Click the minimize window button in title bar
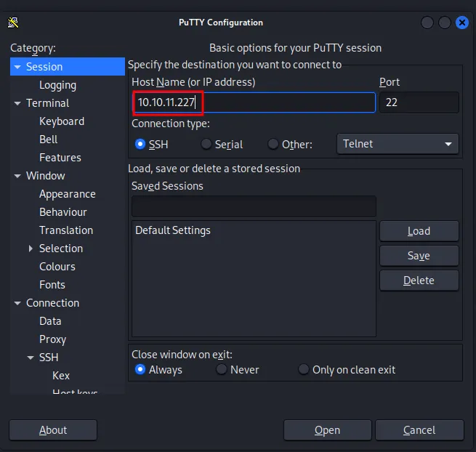This screenshot has height=452, width=476. tap(427, 23)
